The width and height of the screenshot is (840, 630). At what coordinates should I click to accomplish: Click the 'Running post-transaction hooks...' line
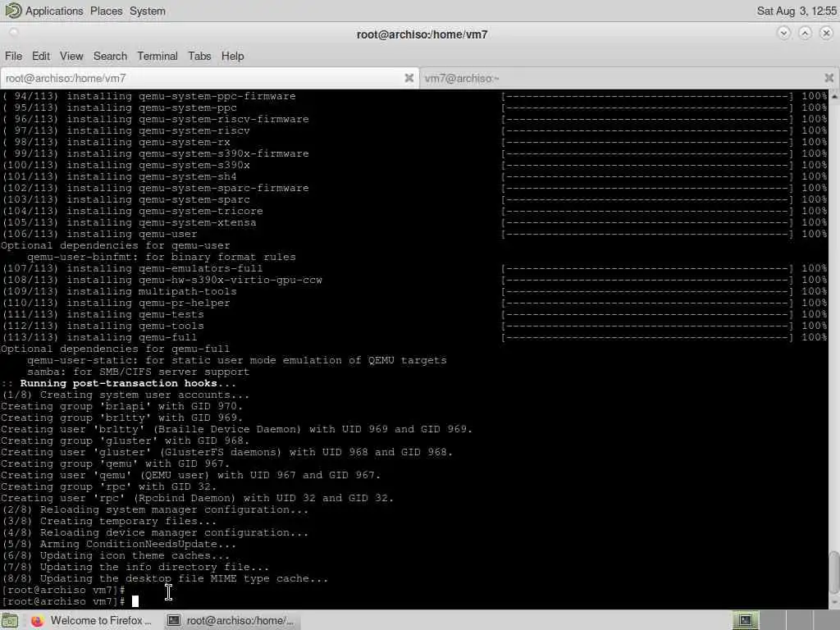118,384
